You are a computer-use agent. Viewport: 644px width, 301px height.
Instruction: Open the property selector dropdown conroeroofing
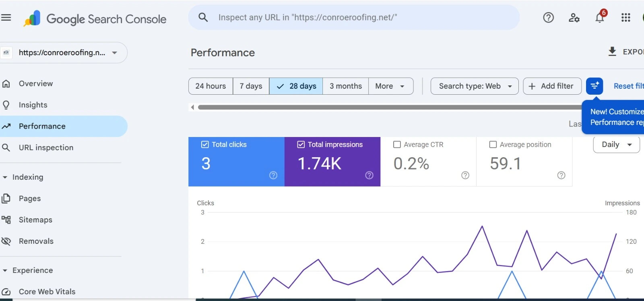[64, 53]
